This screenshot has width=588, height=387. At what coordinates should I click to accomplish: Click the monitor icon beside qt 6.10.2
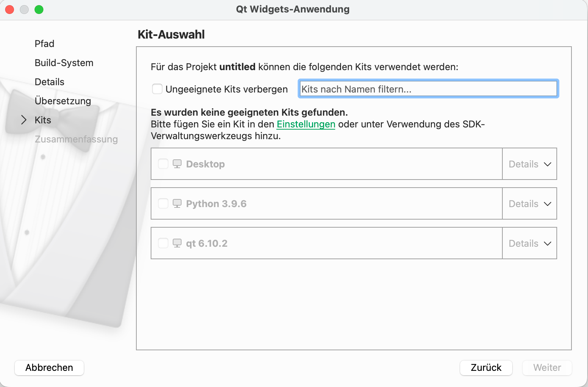point(177,243)
